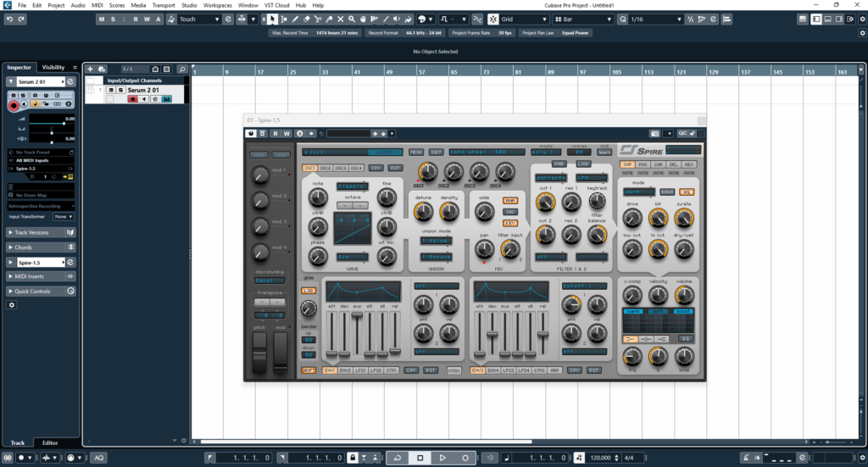Viewport: 868px width, 467px height.
Task: Adjust the Spire pitch wheel slider
Action: [259, 352]
